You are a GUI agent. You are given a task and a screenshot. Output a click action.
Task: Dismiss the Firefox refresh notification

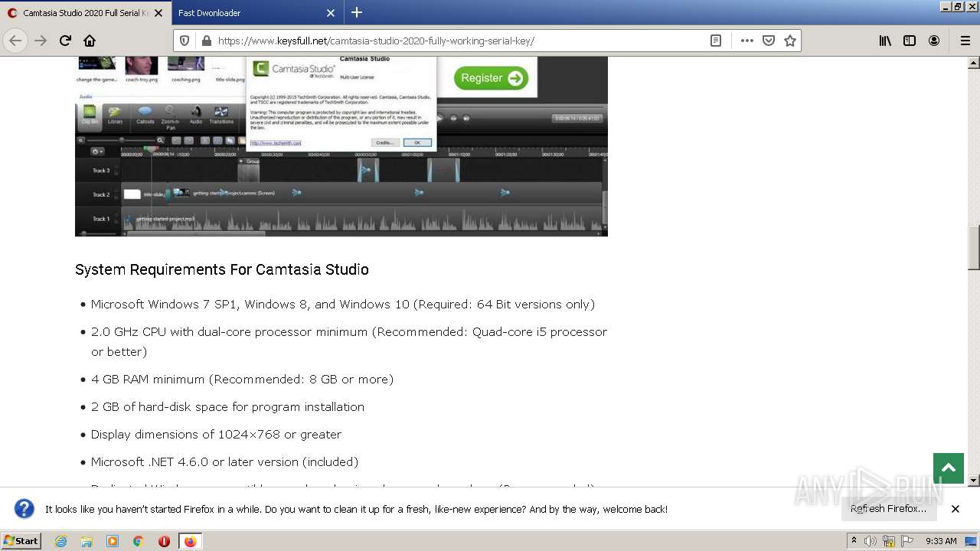(x=955, y=509)
